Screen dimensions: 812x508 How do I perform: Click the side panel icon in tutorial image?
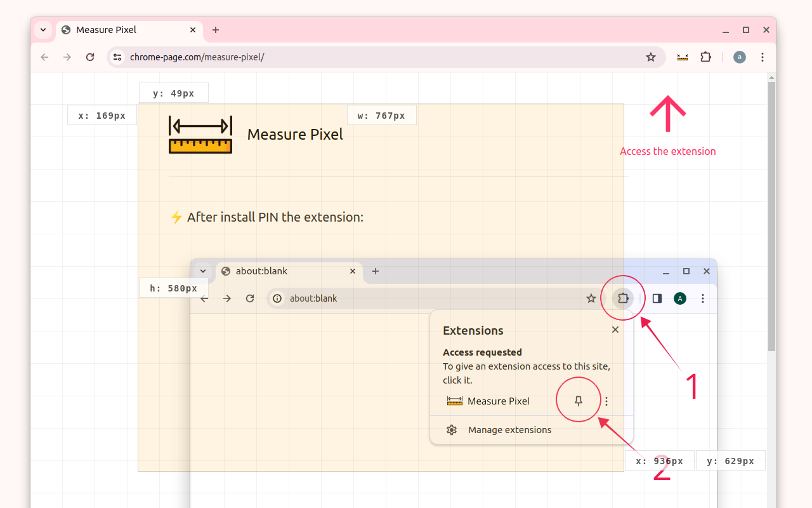(657, 298)
